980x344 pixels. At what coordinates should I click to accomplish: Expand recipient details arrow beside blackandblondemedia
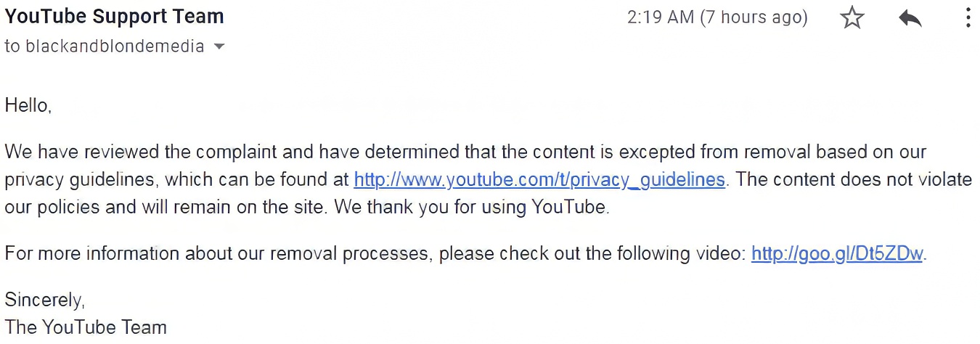pyautogui.click(x=219, y=46)
